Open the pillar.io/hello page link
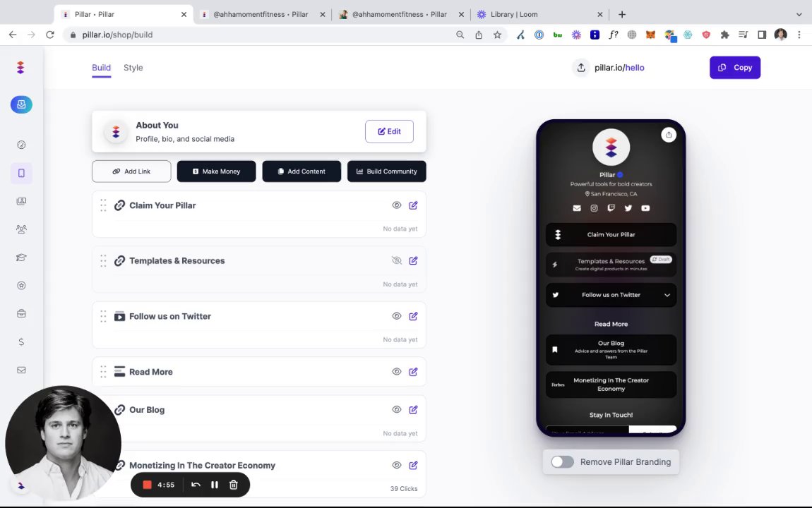The height and width of the screenshot is (508, 812). [619, 68]
